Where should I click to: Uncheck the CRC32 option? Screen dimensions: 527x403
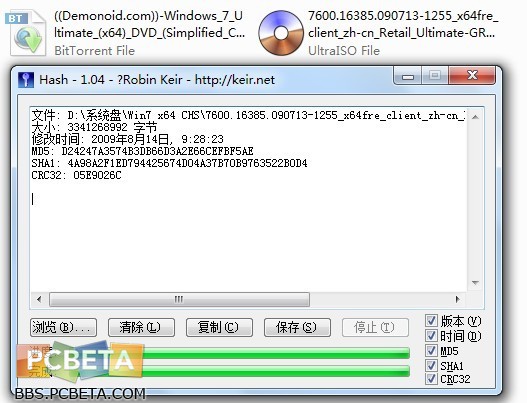coord(431,379)
